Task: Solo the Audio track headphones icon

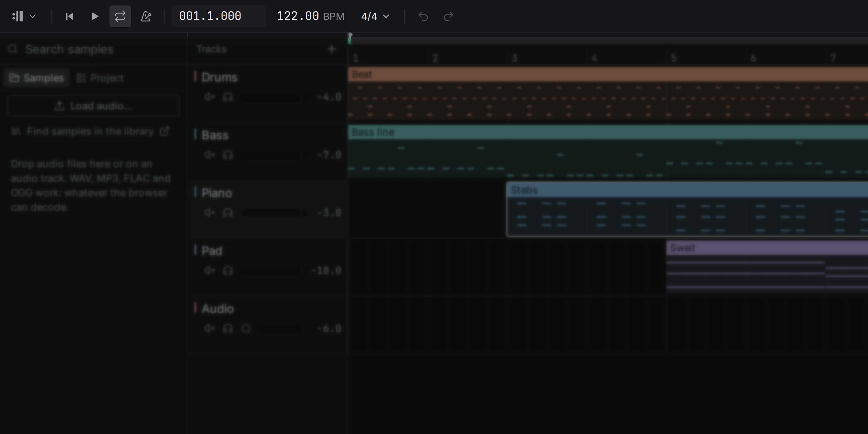Action: point(228,328)
